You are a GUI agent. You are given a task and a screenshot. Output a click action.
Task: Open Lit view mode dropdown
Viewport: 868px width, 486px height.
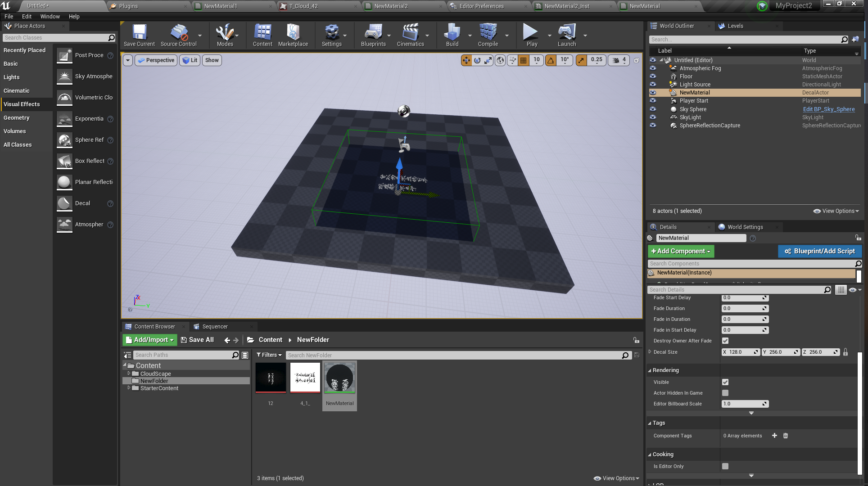tap(190, 60)
